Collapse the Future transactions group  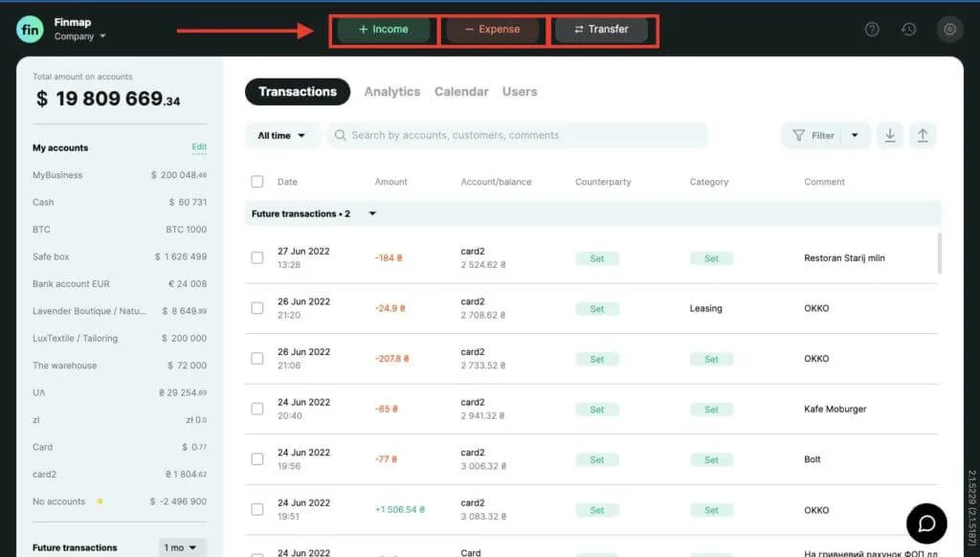[372, 213]
